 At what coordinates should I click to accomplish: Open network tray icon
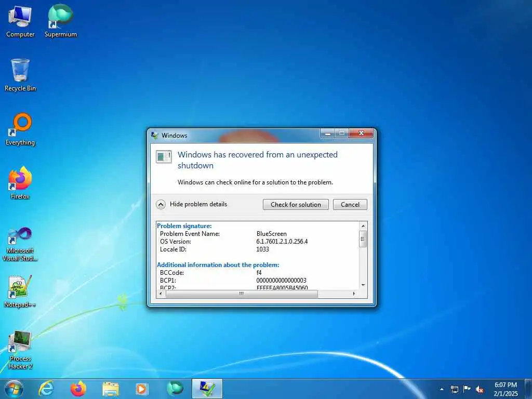(454, 389)
